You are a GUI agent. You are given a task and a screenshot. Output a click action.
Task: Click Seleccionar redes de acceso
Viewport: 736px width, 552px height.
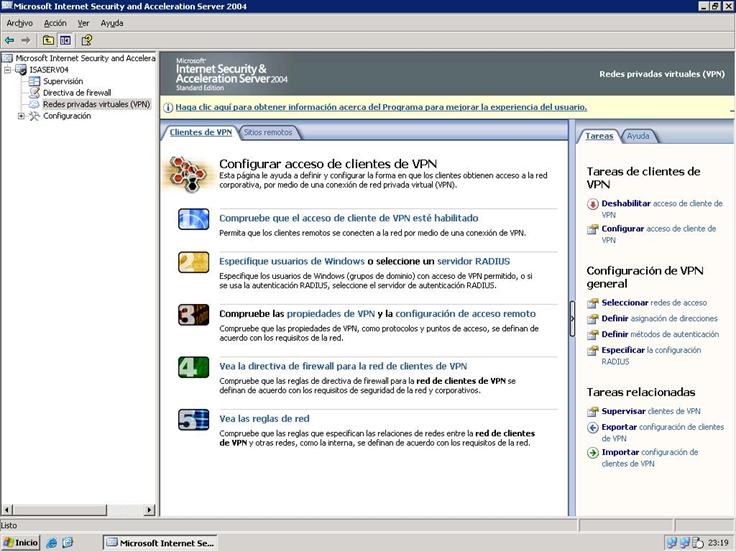654,303
